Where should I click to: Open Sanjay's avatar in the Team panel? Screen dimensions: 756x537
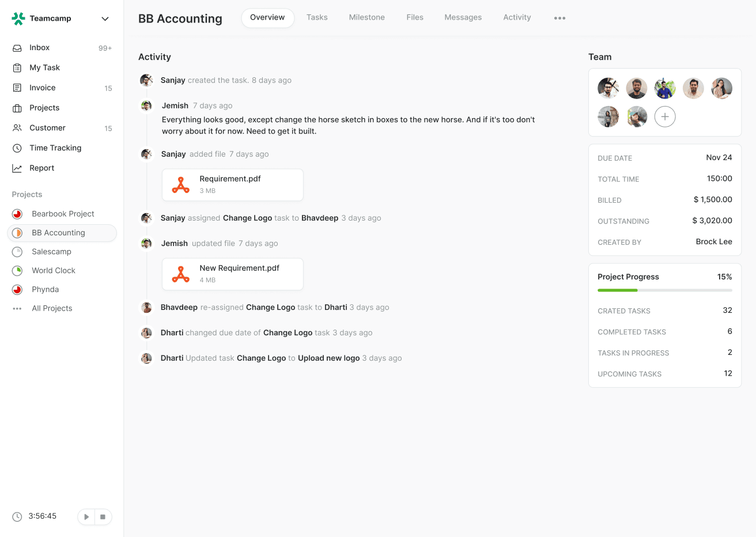click(608, 88)
